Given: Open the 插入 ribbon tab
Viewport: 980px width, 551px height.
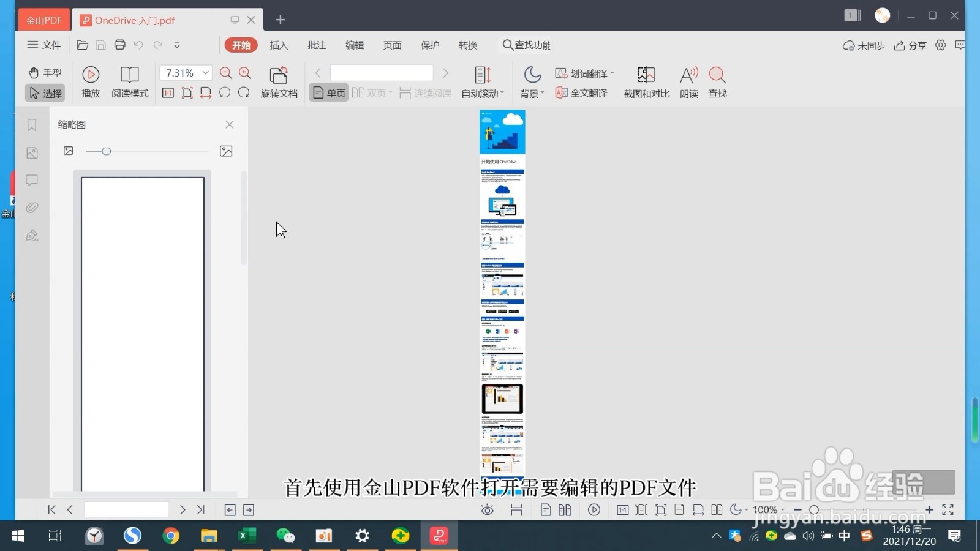Looking at the screenshot, I should point(279,45).
